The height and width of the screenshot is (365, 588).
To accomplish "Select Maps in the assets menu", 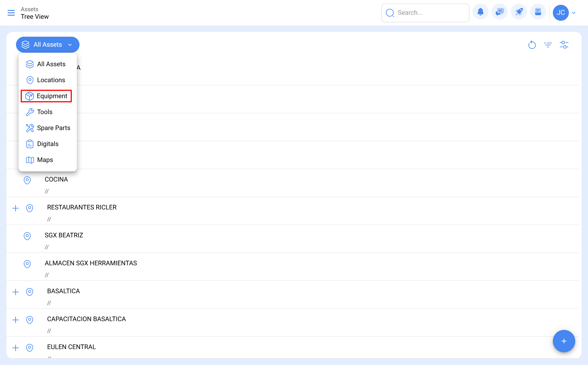I will [x=45, y=160].
